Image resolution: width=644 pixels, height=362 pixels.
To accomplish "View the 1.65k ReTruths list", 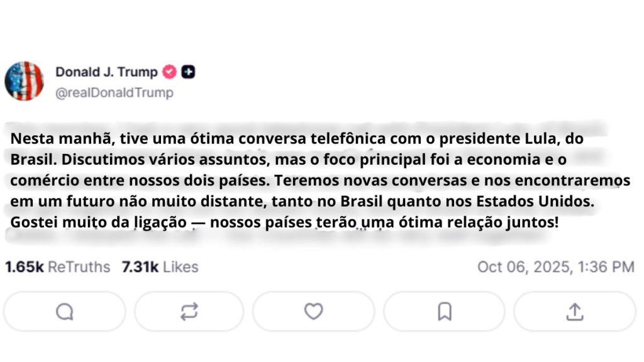I will (57, 267).
